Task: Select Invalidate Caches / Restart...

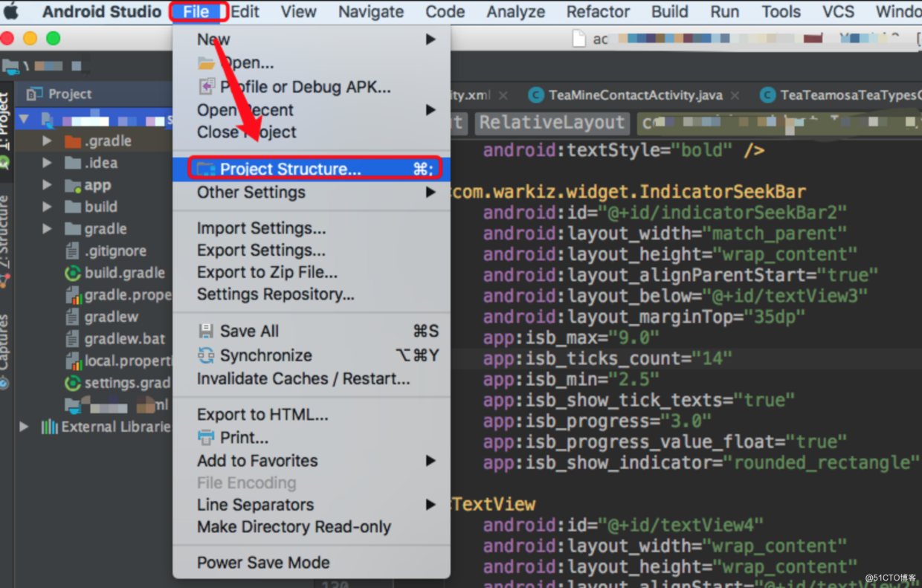Action: [x=312, y=379]
